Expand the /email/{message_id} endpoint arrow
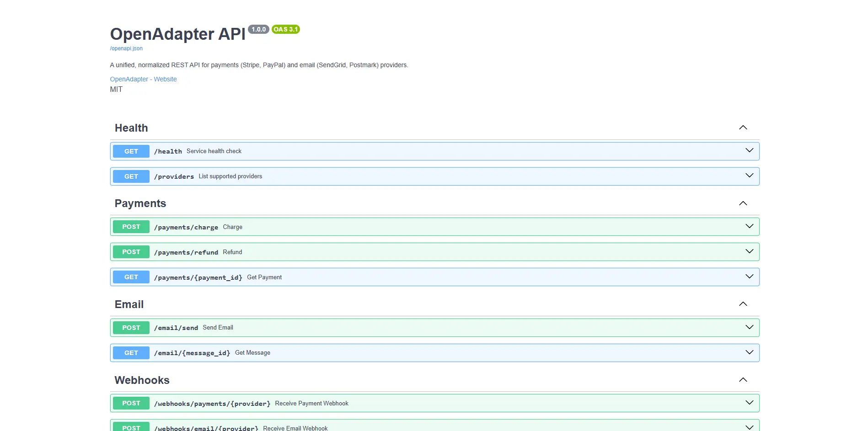The height and width of the screenshot is (431, 868). [750, 352]
